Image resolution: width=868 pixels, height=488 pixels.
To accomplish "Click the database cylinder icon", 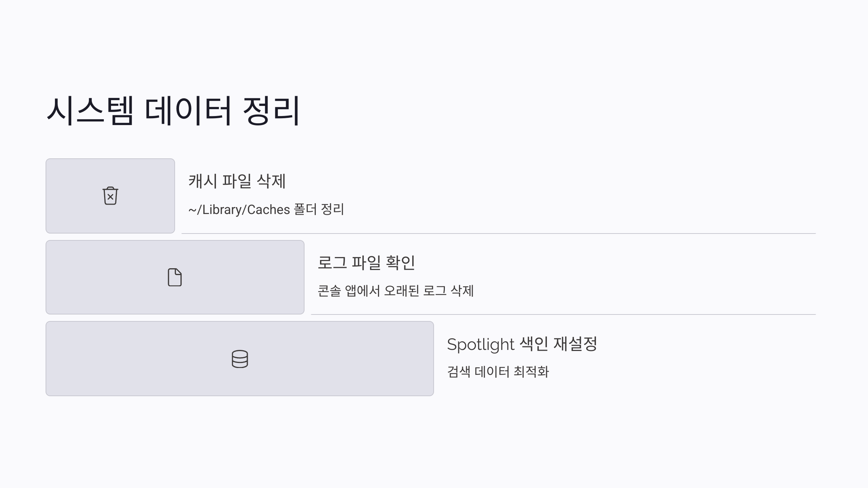I will (240, 359).
